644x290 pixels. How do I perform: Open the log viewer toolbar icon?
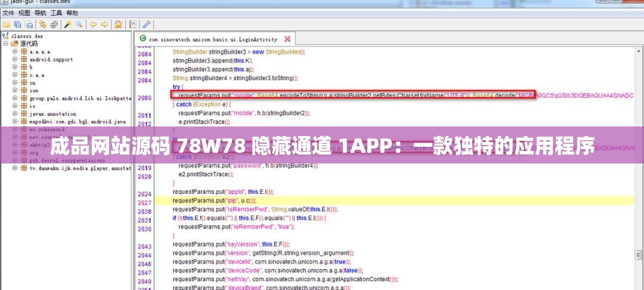pyautogui.click(x=132, y=24)
